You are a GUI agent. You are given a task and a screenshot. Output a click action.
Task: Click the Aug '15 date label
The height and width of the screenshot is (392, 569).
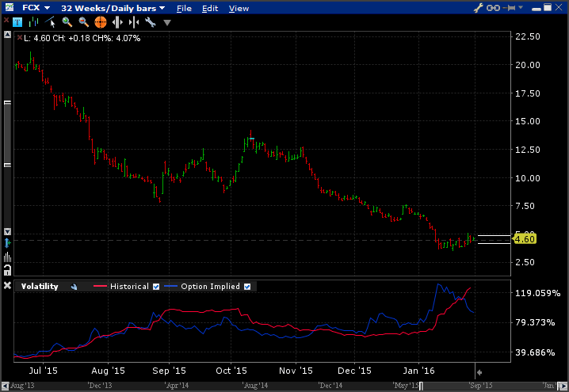tap(108, 371)
